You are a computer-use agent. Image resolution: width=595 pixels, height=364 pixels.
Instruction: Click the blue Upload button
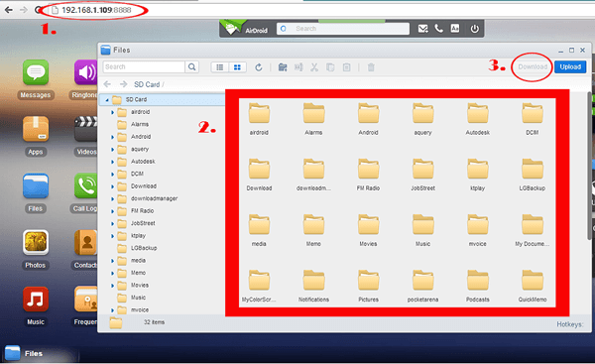click(570, 66)
